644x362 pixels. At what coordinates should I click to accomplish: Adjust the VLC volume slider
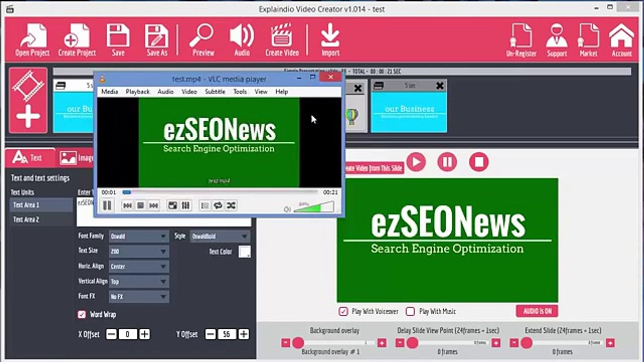[x=313, y=207]
